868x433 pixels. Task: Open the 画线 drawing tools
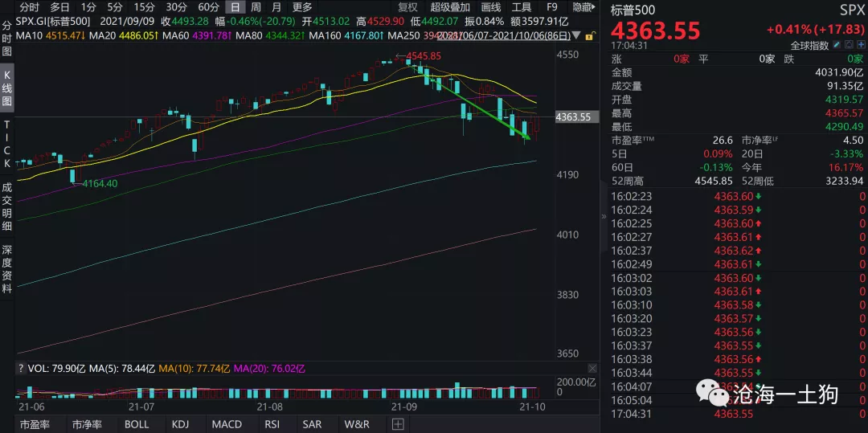click(490, 7)
